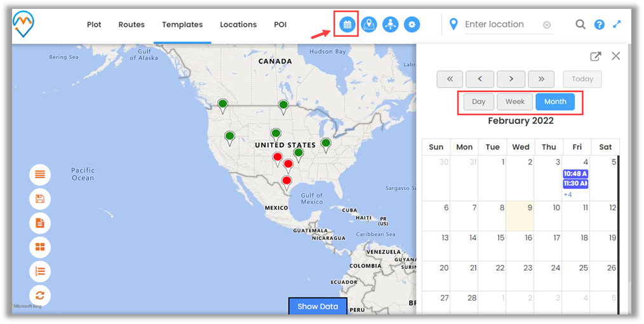Click the orange grid layout icon
This screenshot has width=644, height=324.
pos(40,247)
